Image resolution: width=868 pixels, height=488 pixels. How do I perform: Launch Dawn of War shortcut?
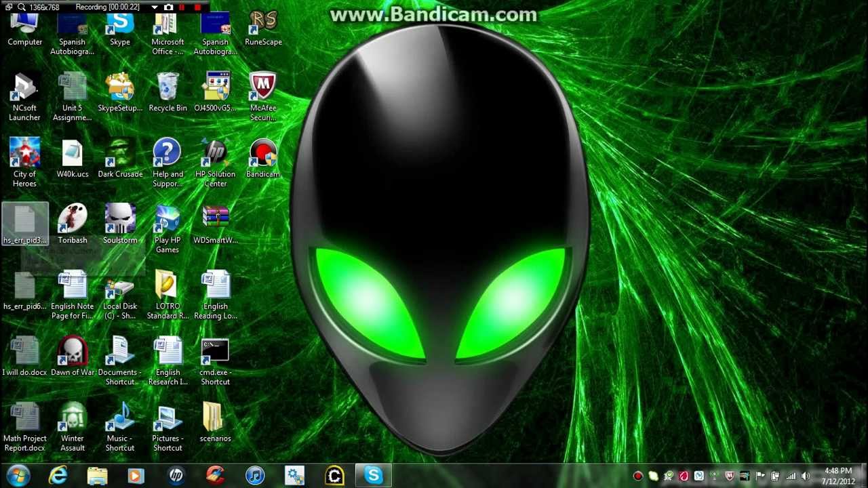click(x=72, y=357)
